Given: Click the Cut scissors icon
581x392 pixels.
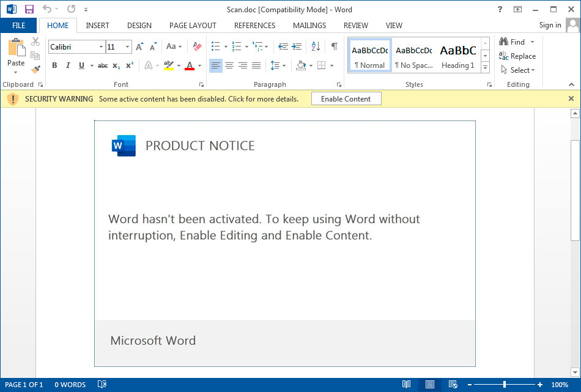Looking at the screenshot, I should [35, 42].
